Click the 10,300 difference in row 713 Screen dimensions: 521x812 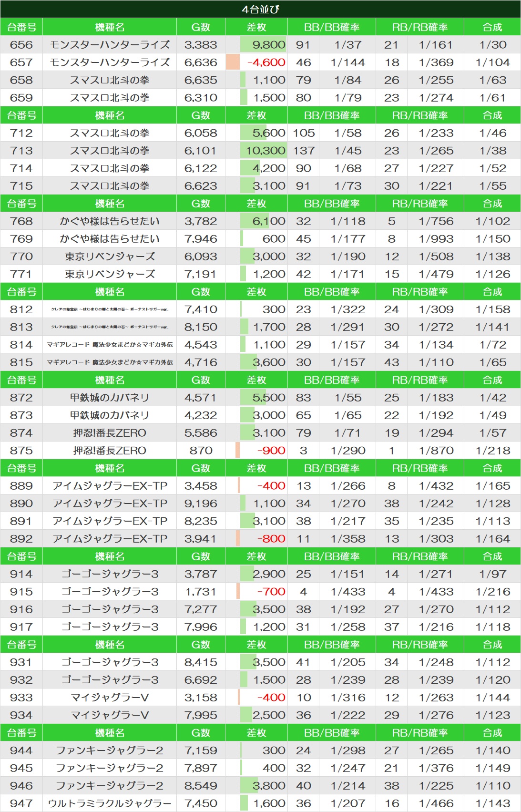266,151
